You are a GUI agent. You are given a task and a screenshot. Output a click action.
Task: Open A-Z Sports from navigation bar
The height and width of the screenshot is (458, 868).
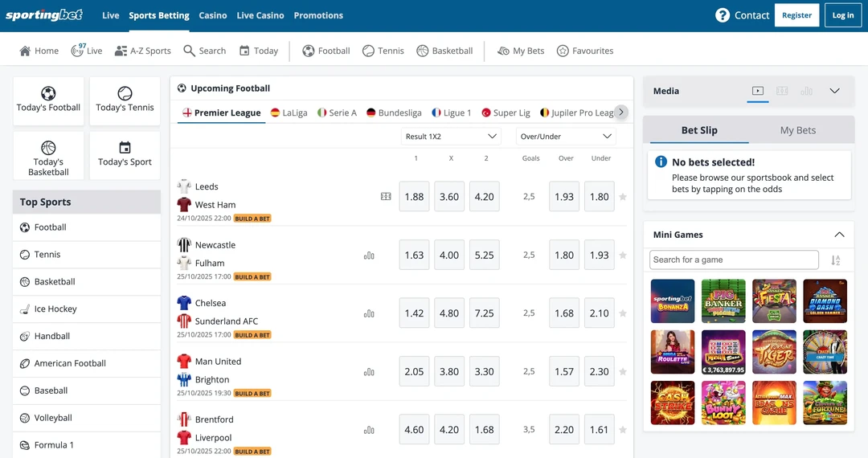(x=121, y=51)
